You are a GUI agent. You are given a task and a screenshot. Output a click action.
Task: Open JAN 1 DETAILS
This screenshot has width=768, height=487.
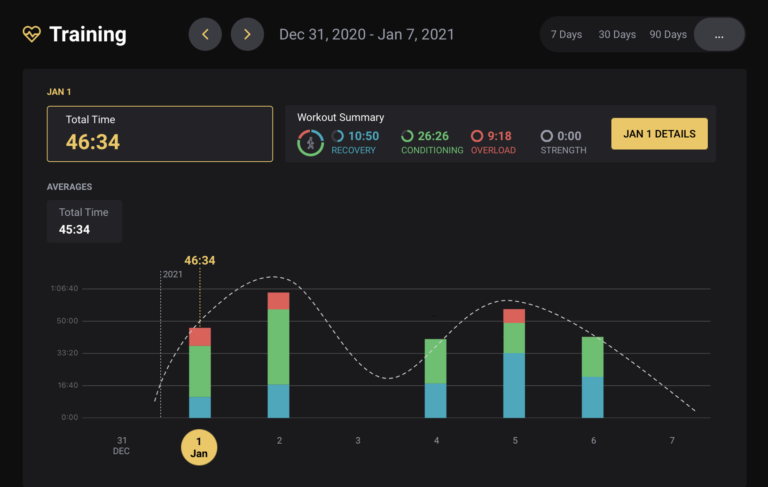tap(659, 134)
